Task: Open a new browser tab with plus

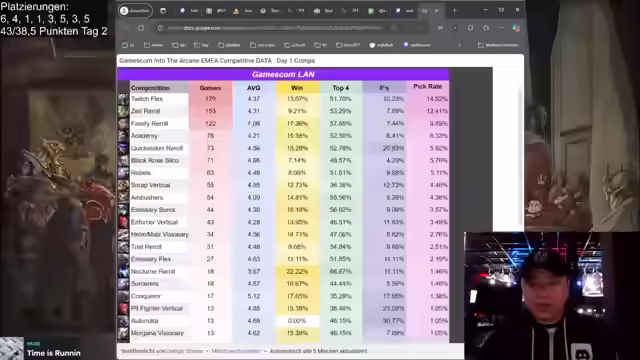Action: (454, 11)
